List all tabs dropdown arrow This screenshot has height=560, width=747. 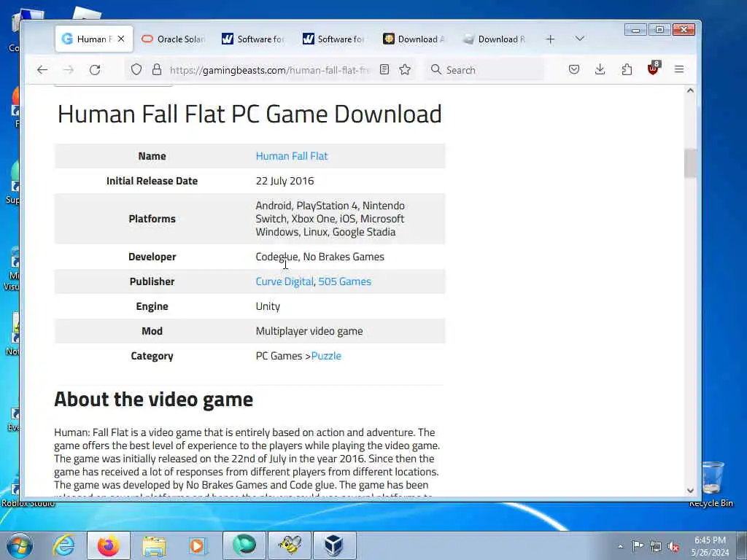tap(580, 39)
